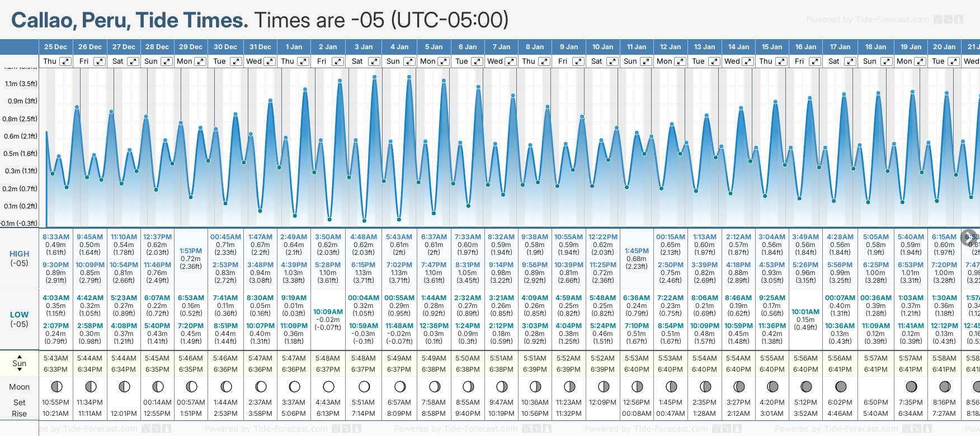Screen dimensions: 980x436
Task: Click the moon phase icon for 3 Jan
Action: [x=364, y=386]
